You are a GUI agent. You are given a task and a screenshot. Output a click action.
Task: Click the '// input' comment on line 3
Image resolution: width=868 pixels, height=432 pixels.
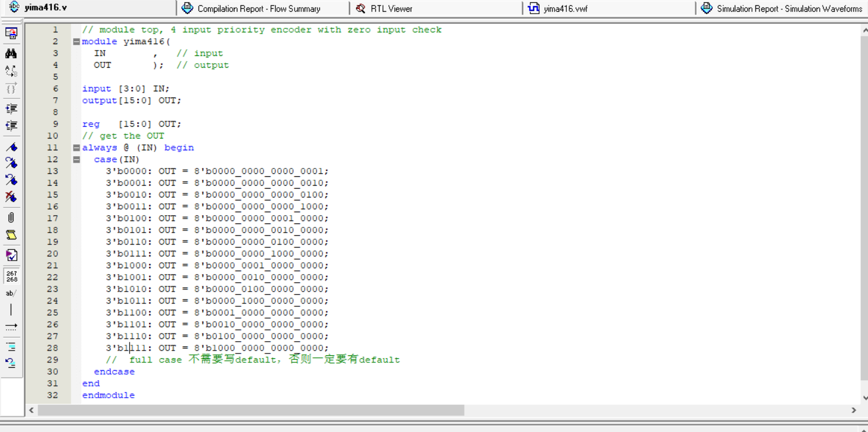(200, 53)
